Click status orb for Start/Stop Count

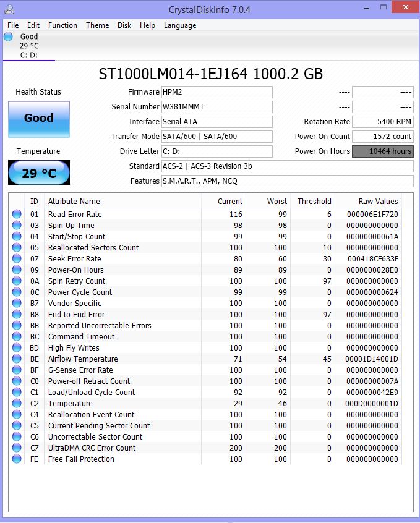[x=17, y=237]
